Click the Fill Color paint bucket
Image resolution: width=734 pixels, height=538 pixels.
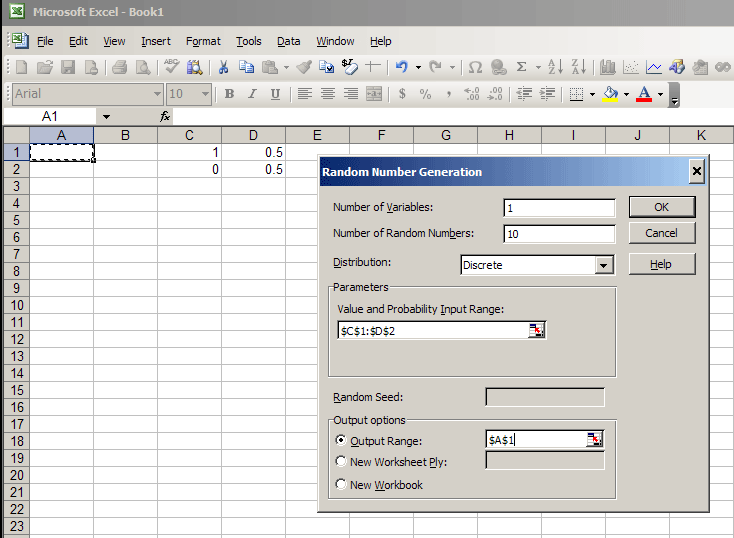tap(610, 94)
